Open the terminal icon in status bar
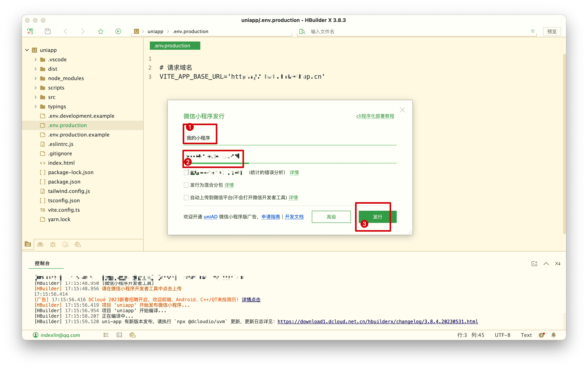Screen dimensions: 588x369 tap(119, 335)
